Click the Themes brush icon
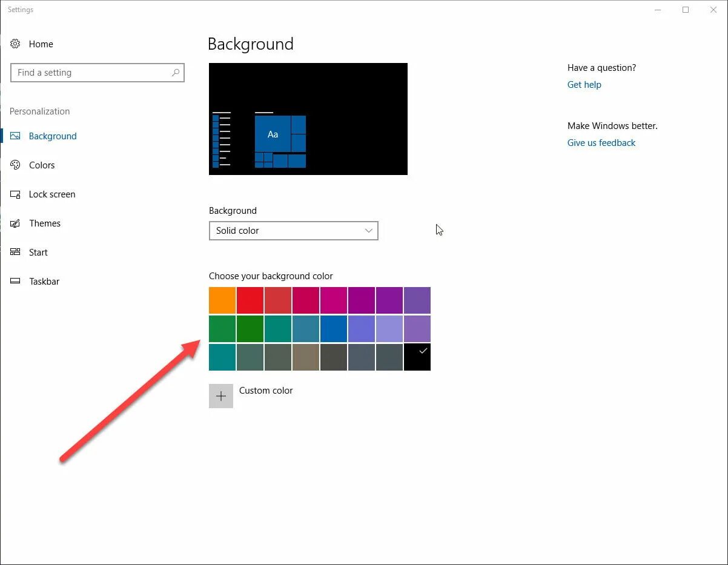 [x=16, y=223]
